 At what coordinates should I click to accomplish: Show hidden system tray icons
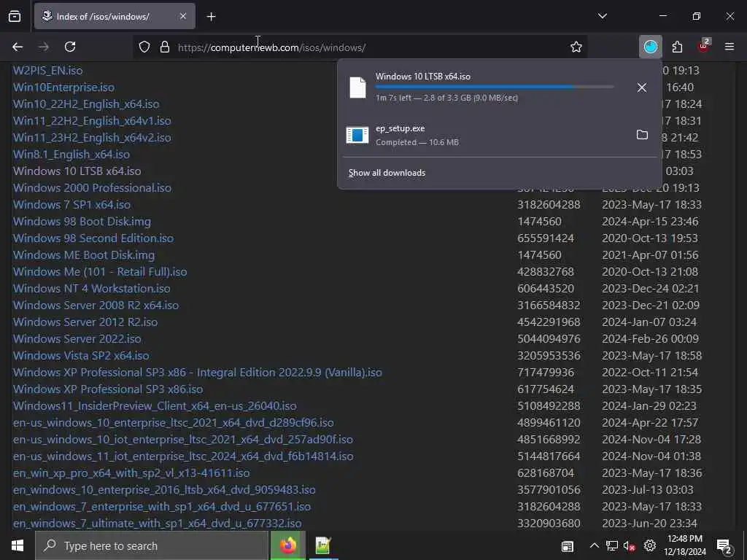594,545
